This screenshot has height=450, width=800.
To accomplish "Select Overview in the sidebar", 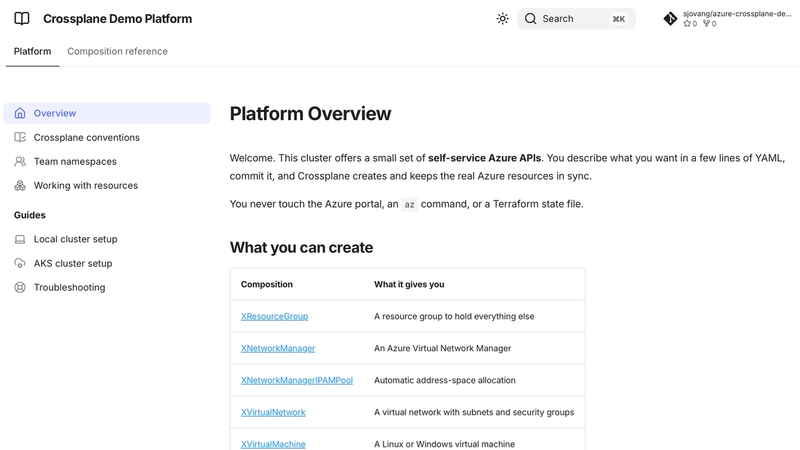I will [x=107, y=113].
